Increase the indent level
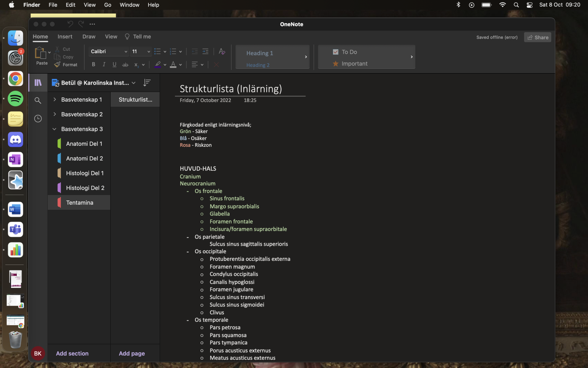 pos(205,52)
